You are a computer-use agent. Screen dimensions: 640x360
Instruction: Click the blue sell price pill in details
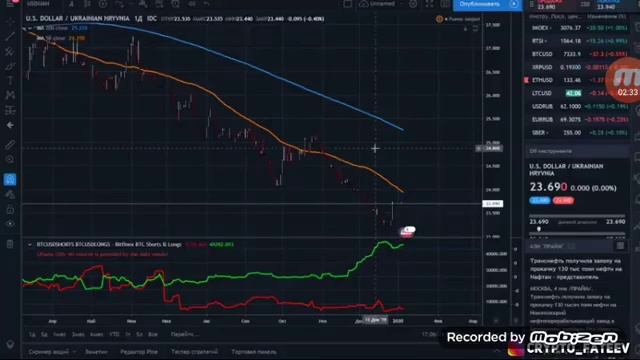540,200
